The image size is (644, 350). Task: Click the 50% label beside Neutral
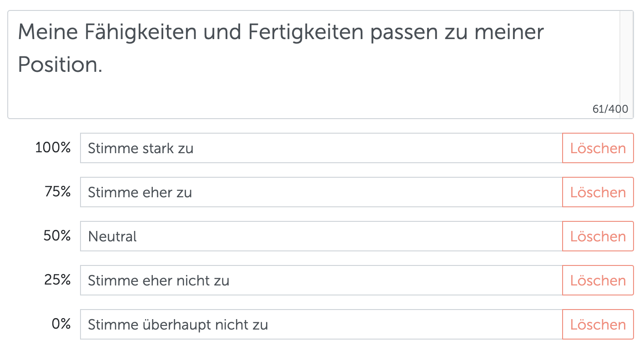point(58,236)
